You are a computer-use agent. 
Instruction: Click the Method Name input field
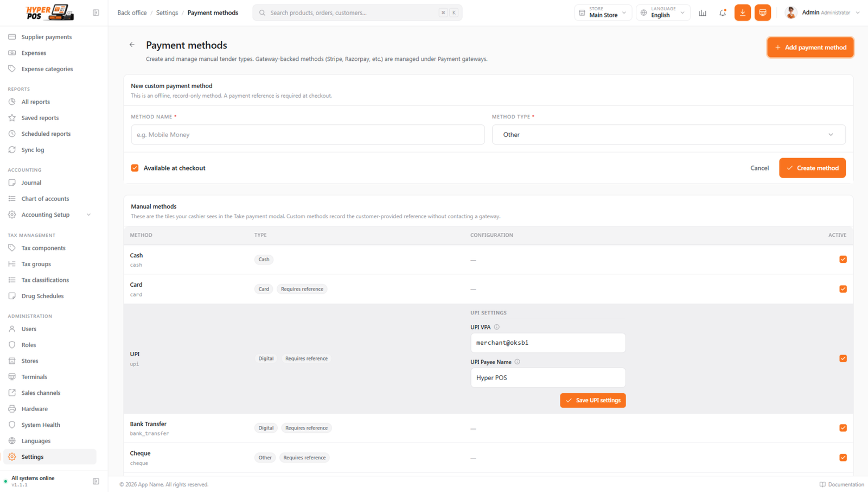tap(308, 135)
